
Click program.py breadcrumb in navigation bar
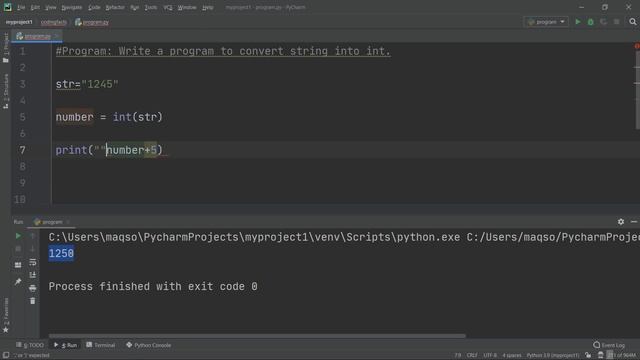point(92,22)
